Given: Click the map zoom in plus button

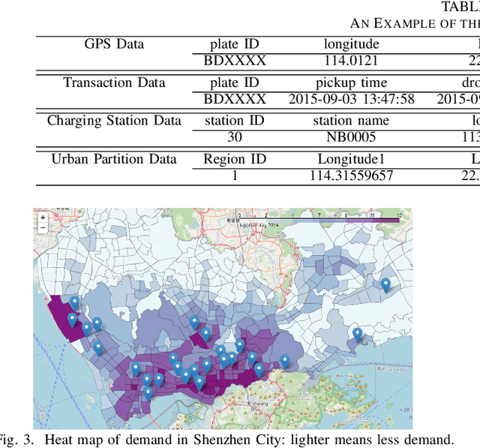Looking at the screenshot, I should [x=43, y=218].
